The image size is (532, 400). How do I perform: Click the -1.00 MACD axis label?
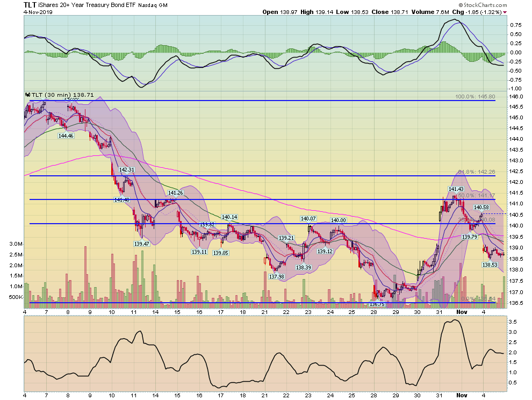click(515, 89)
